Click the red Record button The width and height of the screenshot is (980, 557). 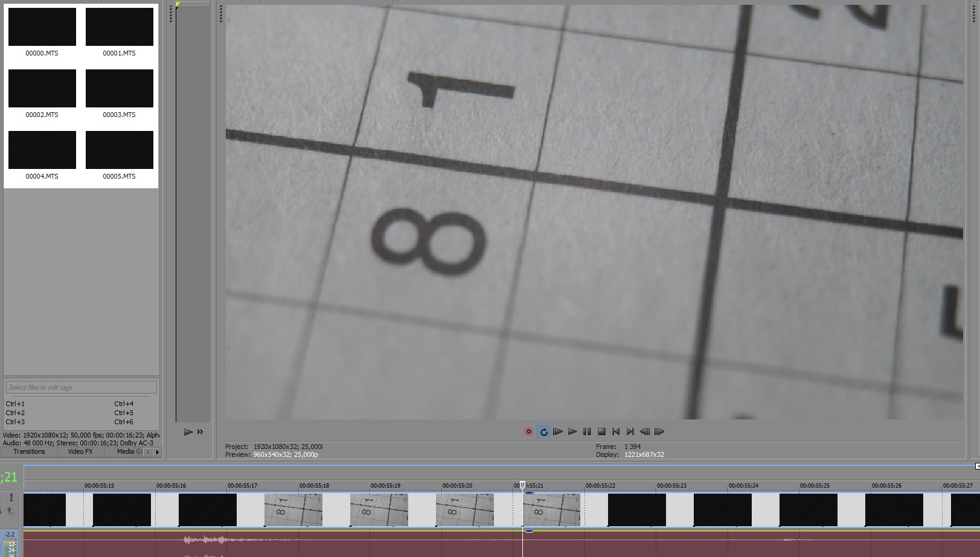point(529,431)
